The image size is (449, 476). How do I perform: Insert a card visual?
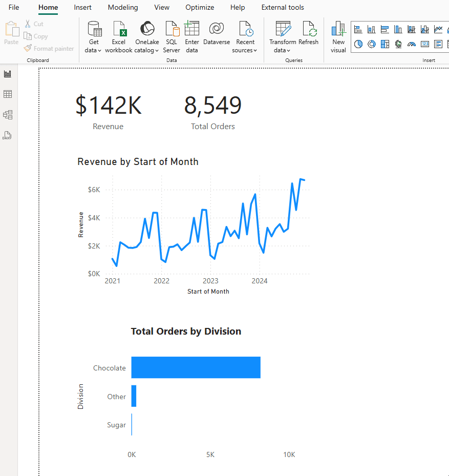[425, 45]
